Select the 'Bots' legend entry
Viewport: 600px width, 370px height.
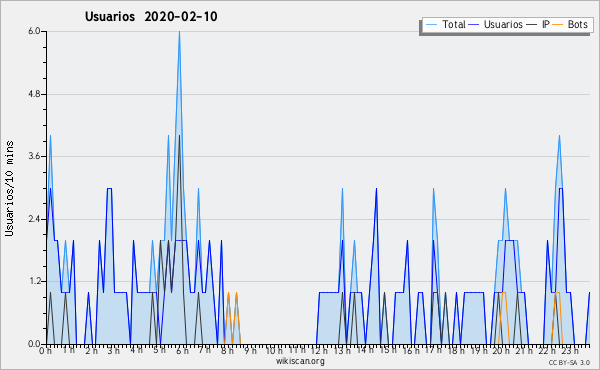570,24
